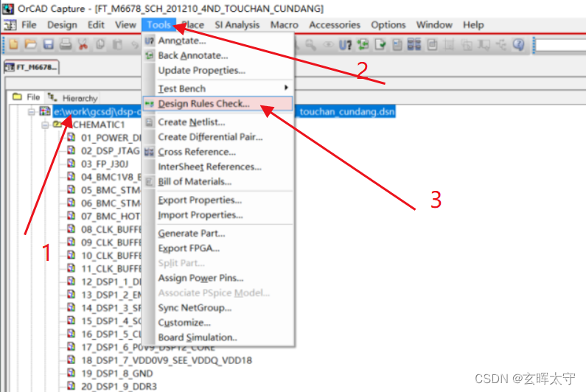Image resolution: width=586 pixels, height=392 pixels.
Task: Open the FT_M6678 document tab
Action: (x=32, y=68)
